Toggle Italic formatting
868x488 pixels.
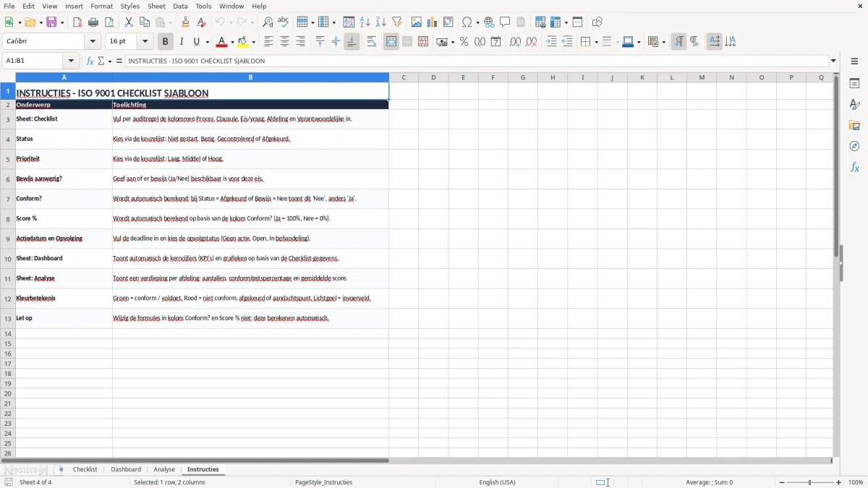tap(182, 42)
